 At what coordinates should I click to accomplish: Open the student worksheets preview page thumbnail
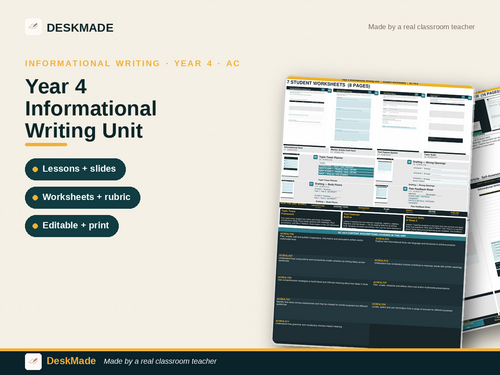coord(372,213)
